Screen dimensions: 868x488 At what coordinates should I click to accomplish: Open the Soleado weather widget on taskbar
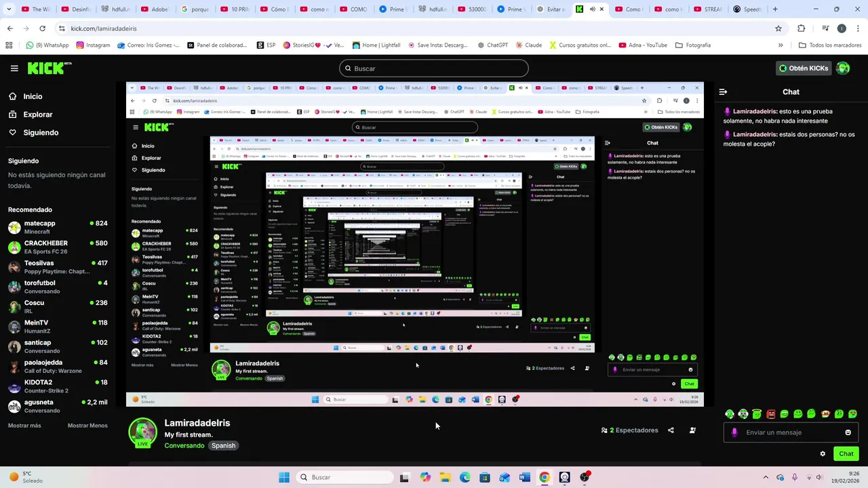click(25, 477)
